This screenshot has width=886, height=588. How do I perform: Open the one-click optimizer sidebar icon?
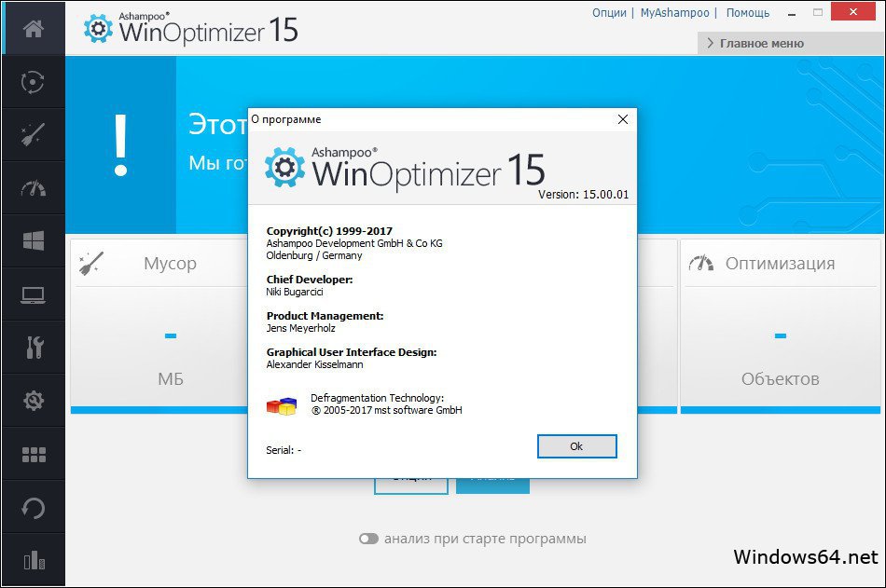(x=33, y=82)
